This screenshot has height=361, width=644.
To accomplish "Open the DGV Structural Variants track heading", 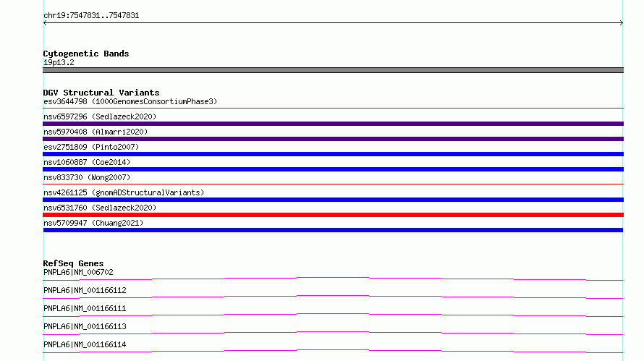I will tap(101, 93).
